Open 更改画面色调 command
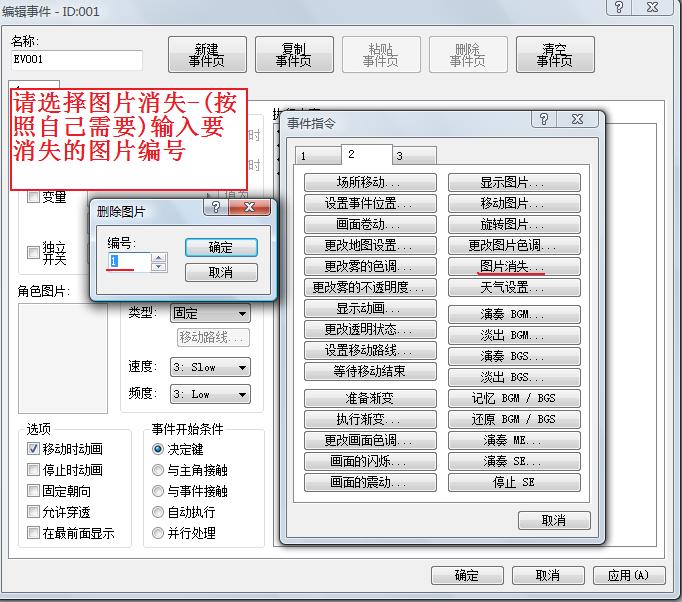Viewport: 682px width, 602px height. point(370,440)
